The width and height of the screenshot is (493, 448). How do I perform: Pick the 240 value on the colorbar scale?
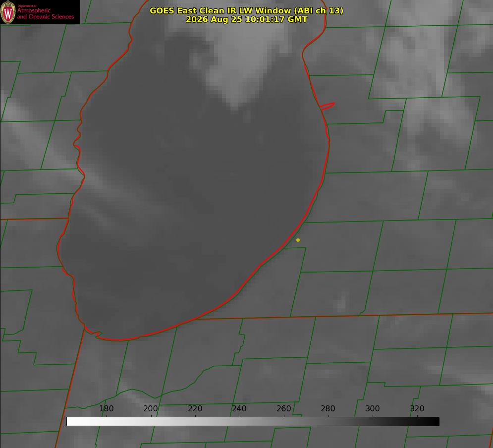239,408
